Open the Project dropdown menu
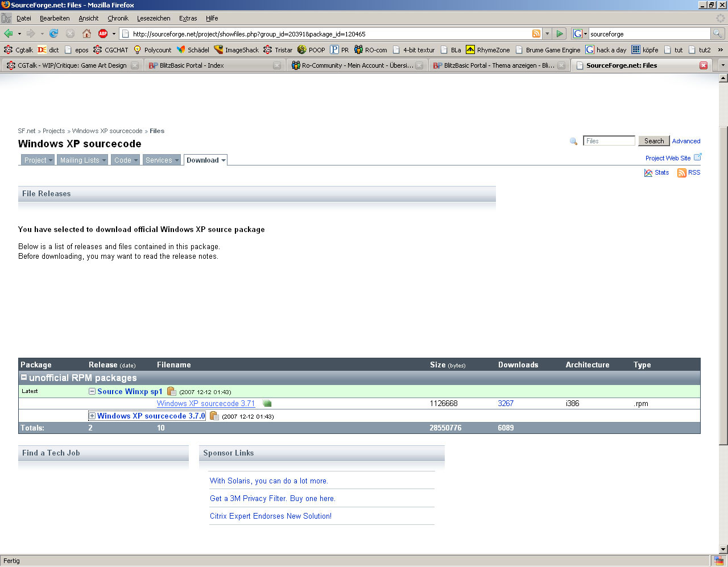Screen dimensions: 728x567 coord(38,160)
